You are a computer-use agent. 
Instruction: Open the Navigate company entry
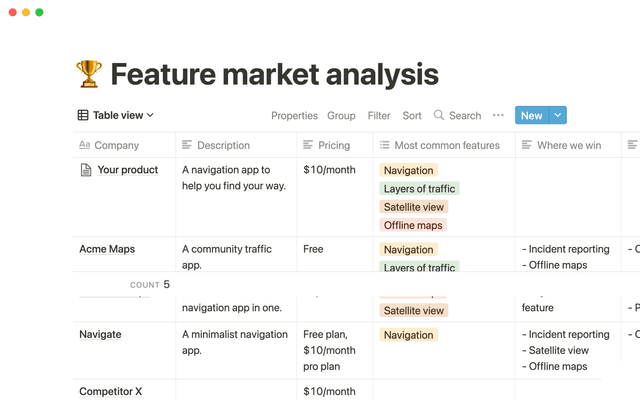[100, 335]
